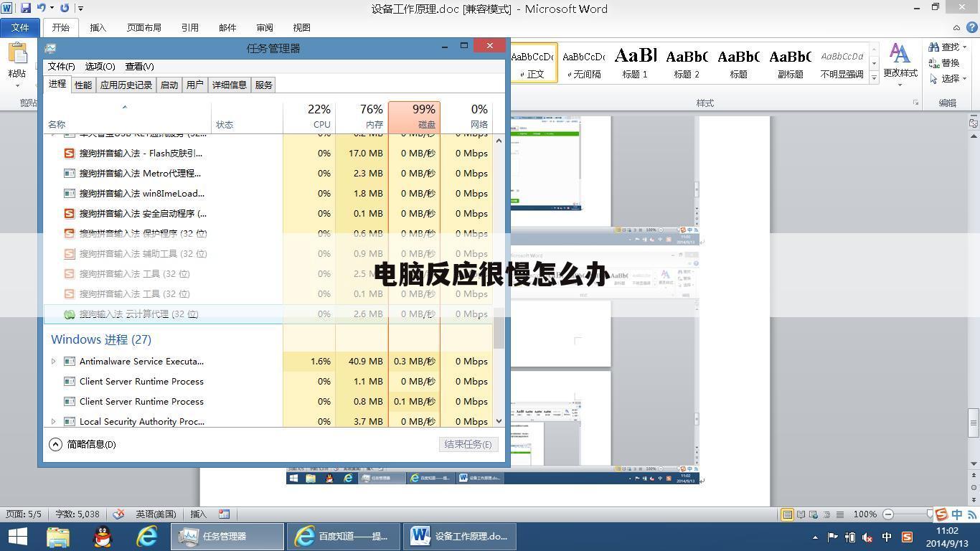
Task: Click the Next Page double-arrow in Word scrollbar
Action: pyautogui.click(x=974, y=499)
